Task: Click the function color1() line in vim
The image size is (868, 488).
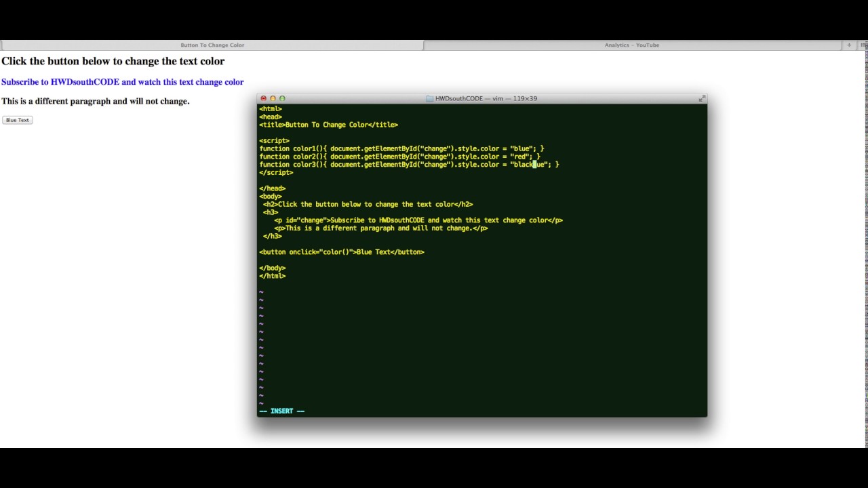Action: coord(401,148)
